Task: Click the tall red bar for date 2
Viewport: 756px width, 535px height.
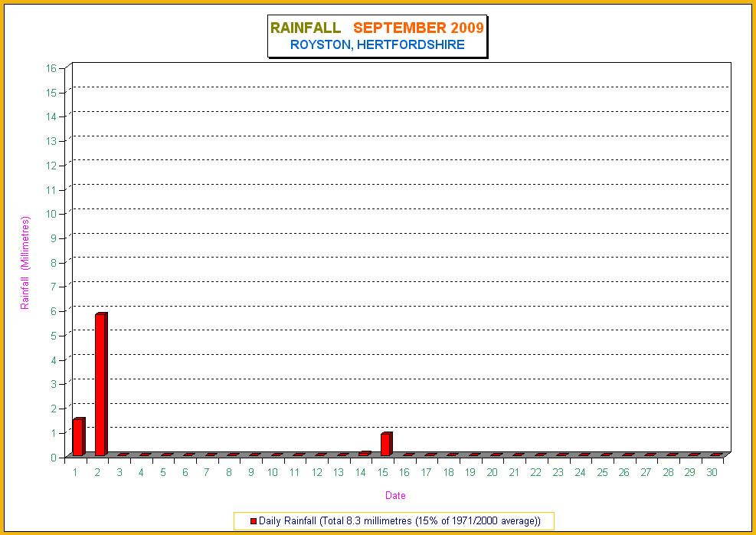Action: point(101,384)
